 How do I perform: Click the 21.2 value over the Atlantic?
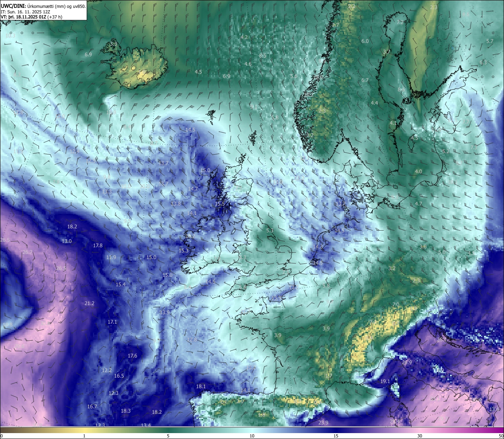(89, 303)
